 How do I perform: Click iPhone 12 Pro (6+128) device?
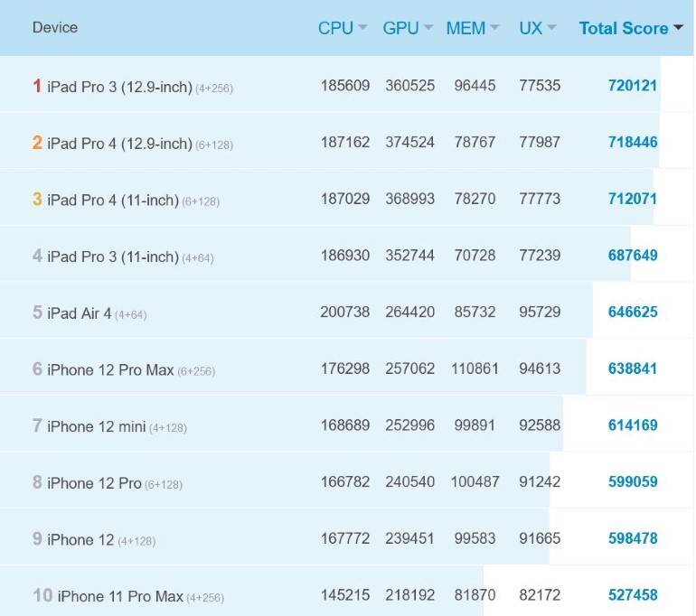(94, 483)
